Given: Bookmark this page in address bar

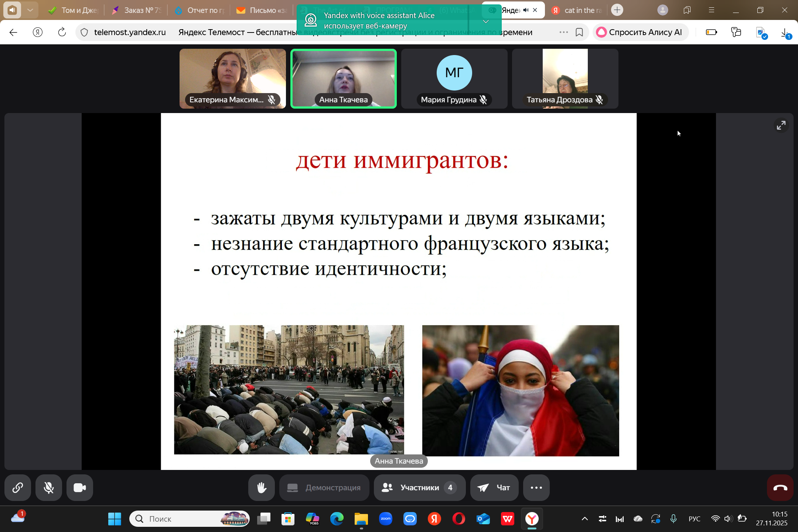Looking at the screenshot, I should pyautogui.click(x=579, y=33).
